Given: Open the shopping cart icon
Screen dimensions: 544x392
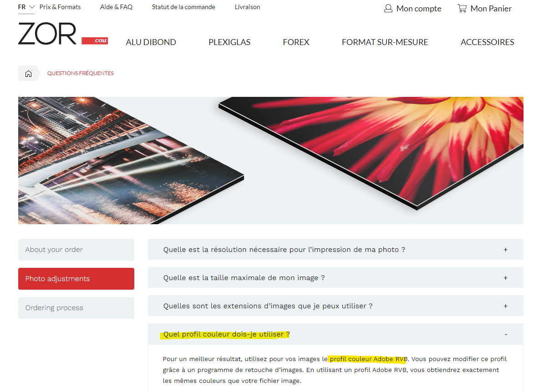Looking at the screenshot, I should (x=462, y=8).
